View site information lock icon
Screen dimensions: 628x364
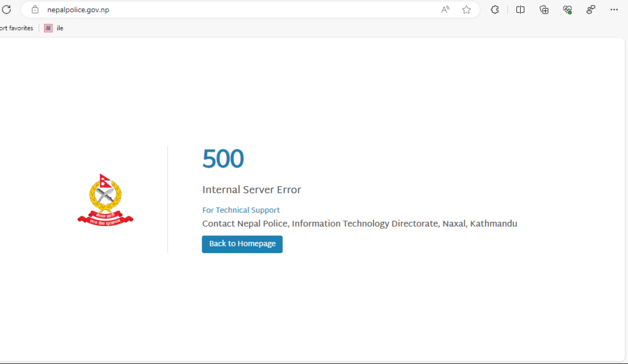[x=35, y=9]
